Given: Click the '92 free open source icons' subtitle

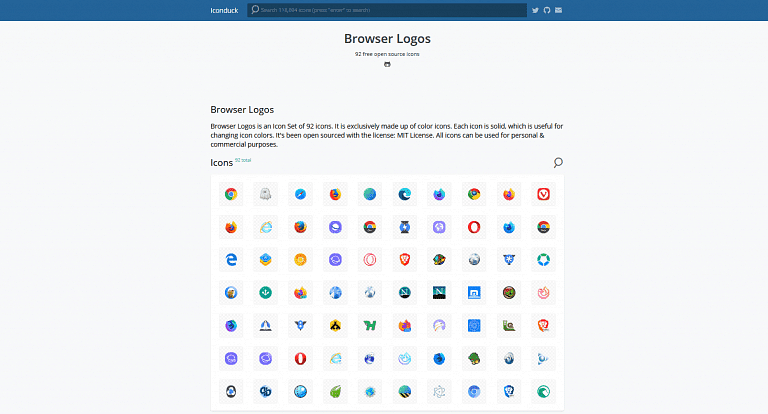Looking at the screenshot, I should click(387, 54).
